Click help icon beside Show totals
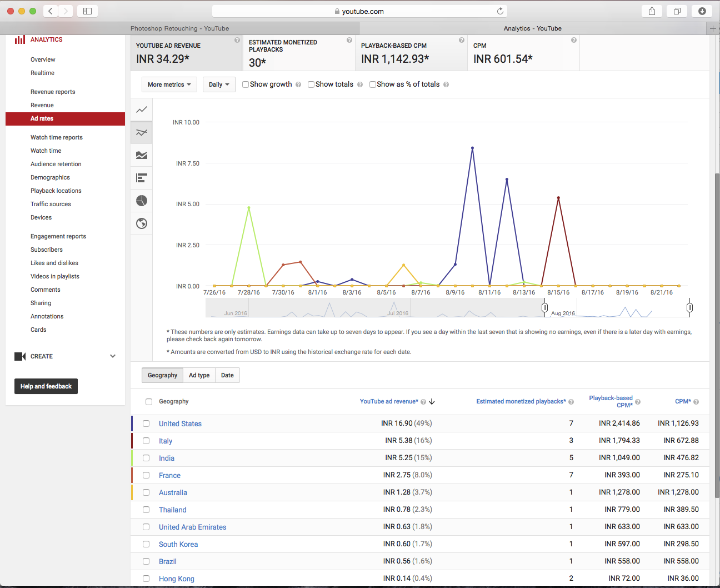This screenshot has height=588, width=720. click(360, 84)
